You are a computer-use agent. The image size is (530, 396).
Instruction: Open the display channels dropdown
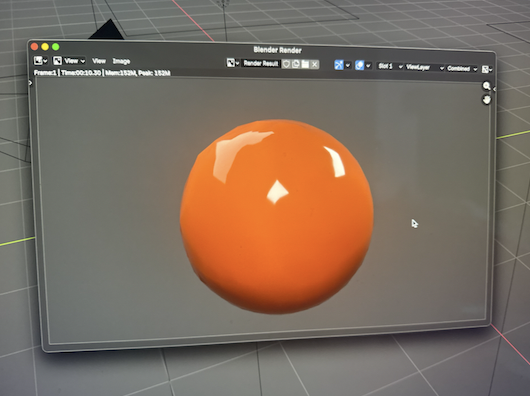coord(487,69)
